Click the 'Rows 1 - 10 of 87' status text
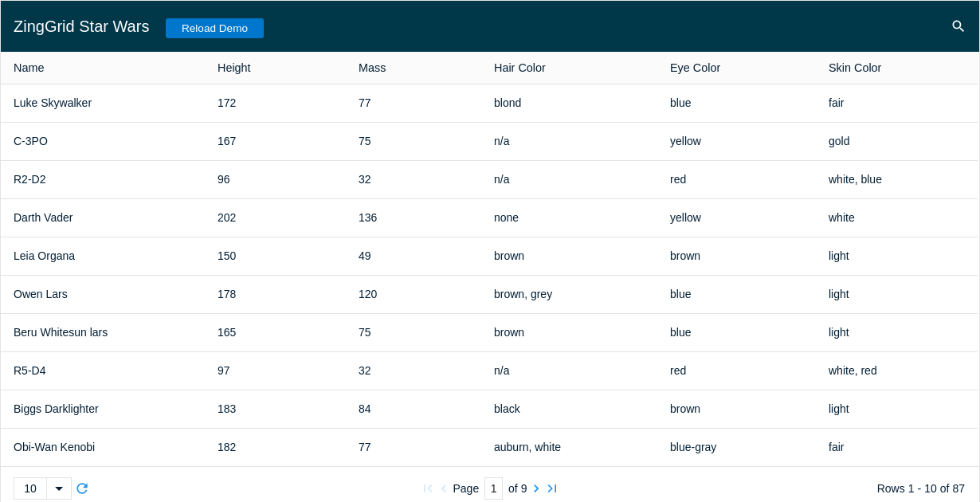Screen dimensions: 980x502 pyautogui.click(x=921, y=488)
